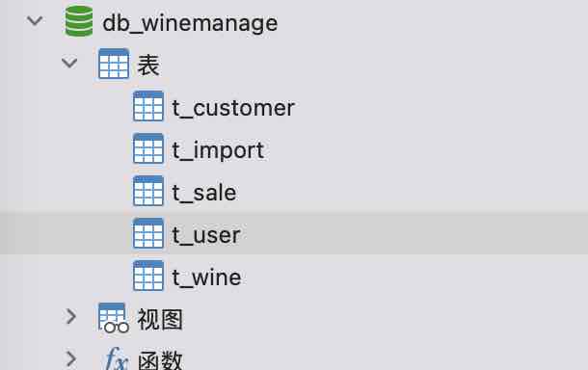Click the green db_winemanage database icon

pyautogui.click(x=79, y=21)
